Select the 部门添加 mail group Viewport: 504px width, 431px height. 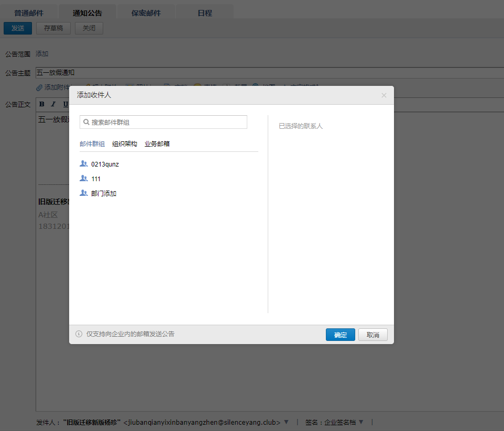tap(104, 194)
